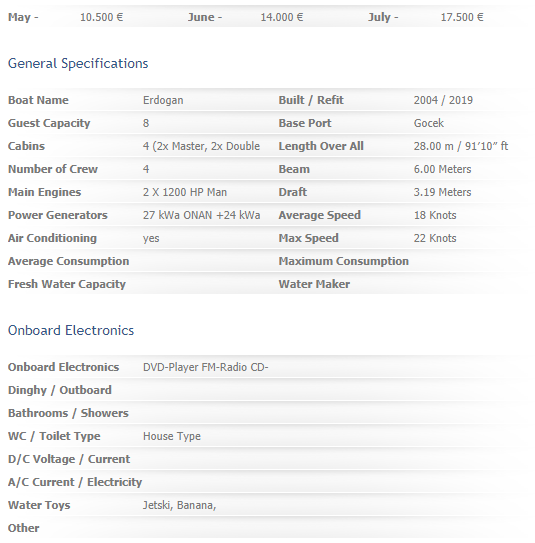Viewport: 535px width, 543px height.
Task: Click the July price 17.500 €
Action: [x=462, y=17]
